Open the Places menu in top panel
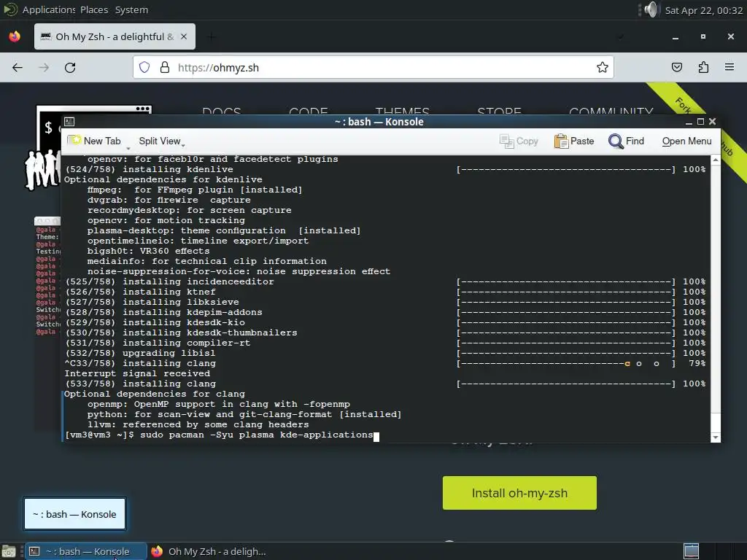This screenshot has width=747, height=560. click(94, 10)
